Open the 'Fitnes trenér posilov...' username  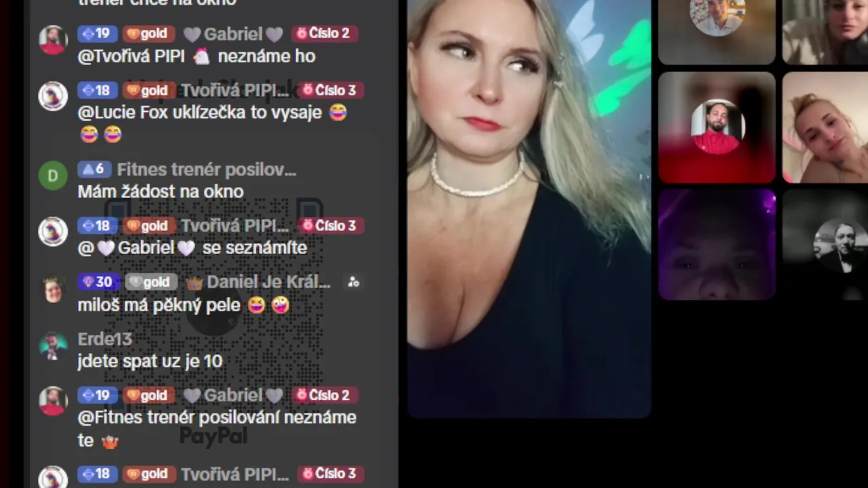click(206, 169)
